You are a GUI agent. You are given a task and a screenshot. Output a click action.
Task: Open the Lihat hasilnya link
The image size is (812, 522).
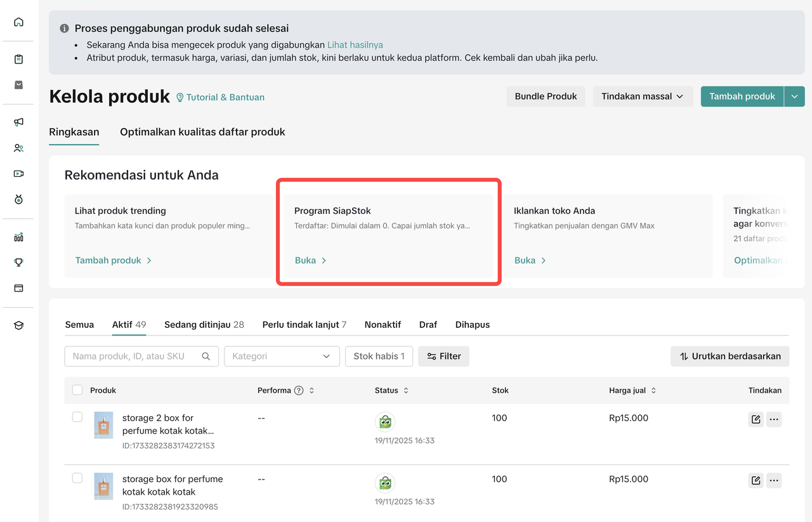click(355, 45)
